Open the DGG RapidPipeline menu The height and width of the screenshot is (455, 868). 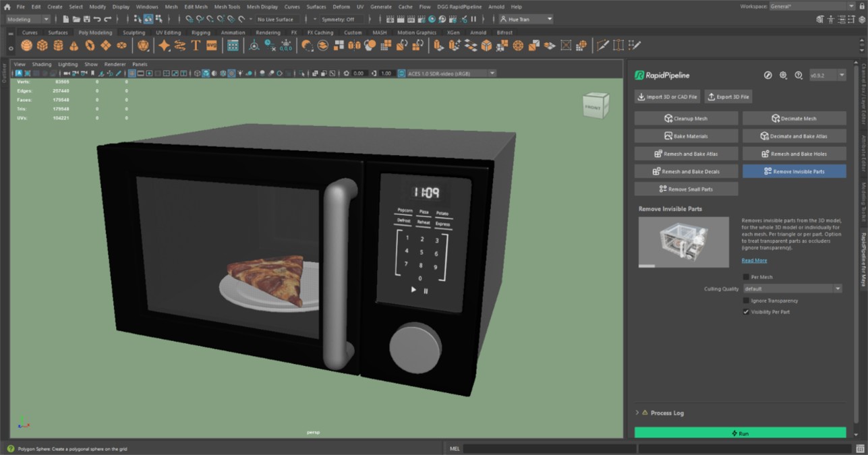click(x=459, y=7)
